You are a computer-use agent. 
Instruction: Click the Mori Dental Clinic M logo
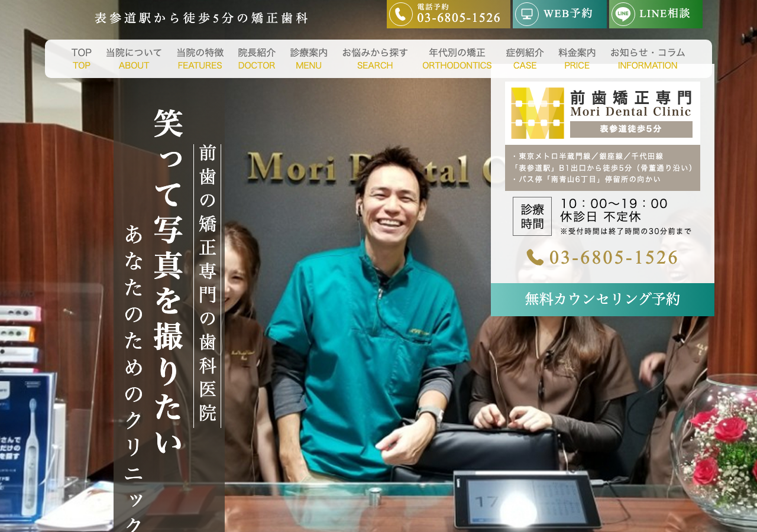click(x=538, y=113)
